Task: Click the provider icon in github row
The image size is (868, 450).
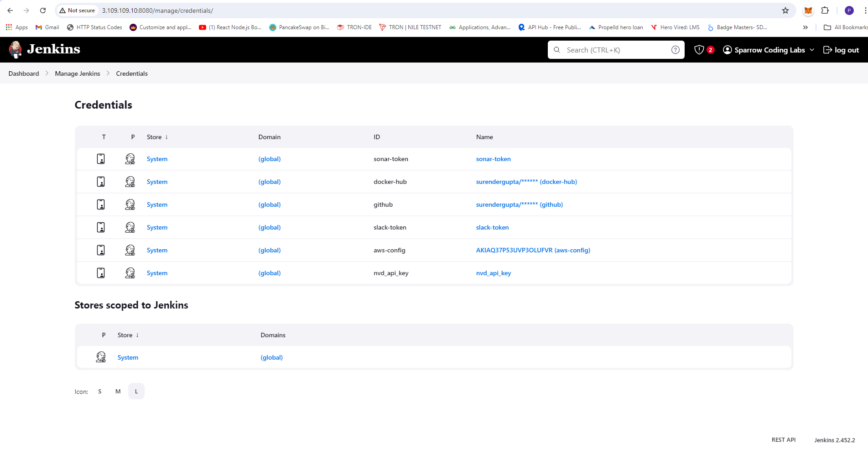Action: 130,204
